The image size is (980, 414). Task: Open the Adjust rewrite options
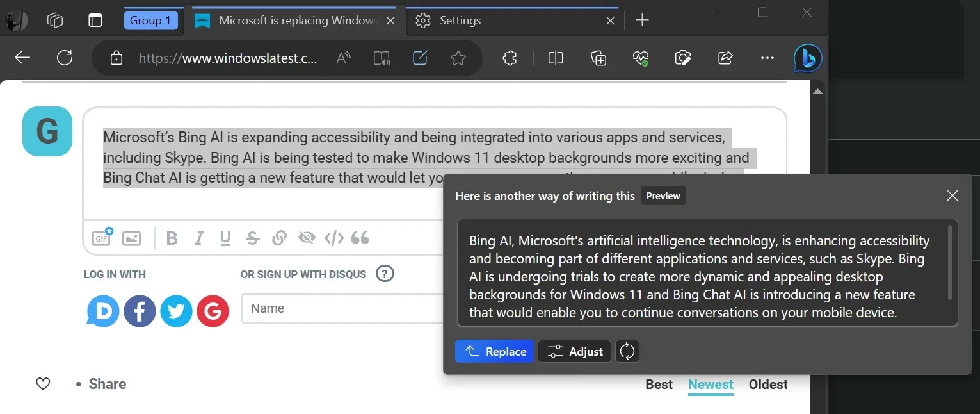(575, 351)
